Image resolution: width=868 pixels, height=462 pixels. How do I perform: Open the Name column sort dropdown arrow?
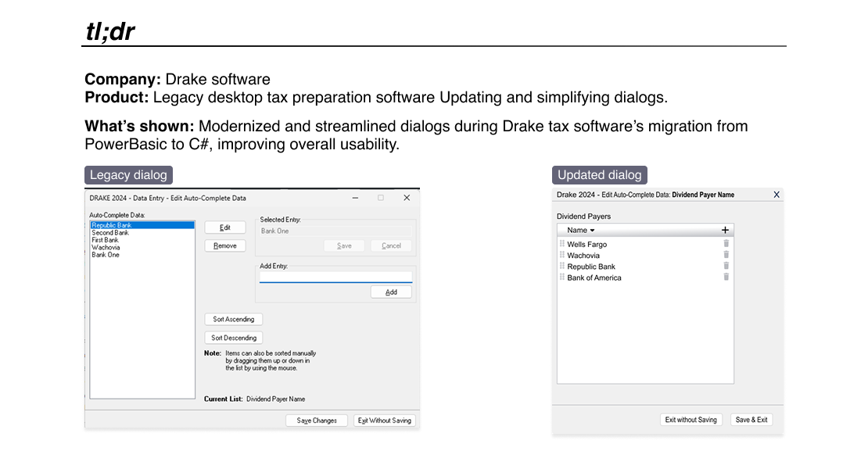pos(592,231)
